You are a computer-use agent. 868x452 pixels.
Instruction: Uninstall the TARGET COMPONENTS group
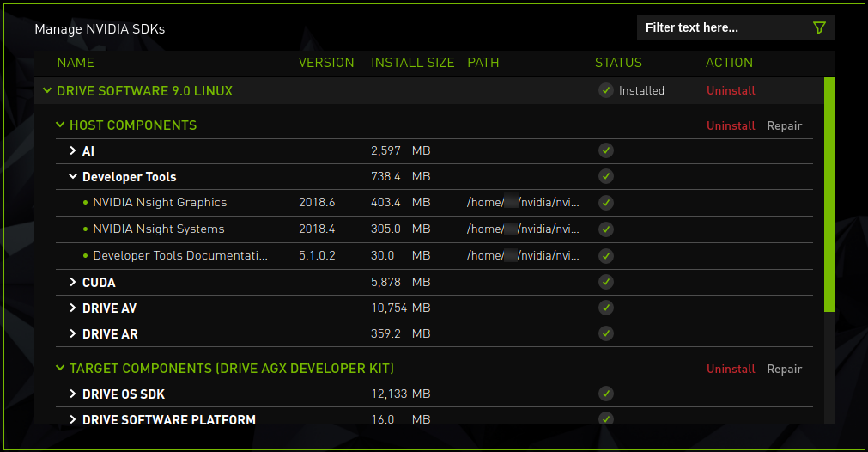click(731, 369)
